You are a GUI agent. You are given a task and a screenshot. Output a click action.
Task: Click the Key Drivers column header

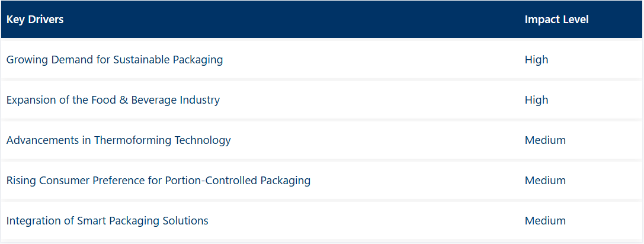click(x=35, y=20)
